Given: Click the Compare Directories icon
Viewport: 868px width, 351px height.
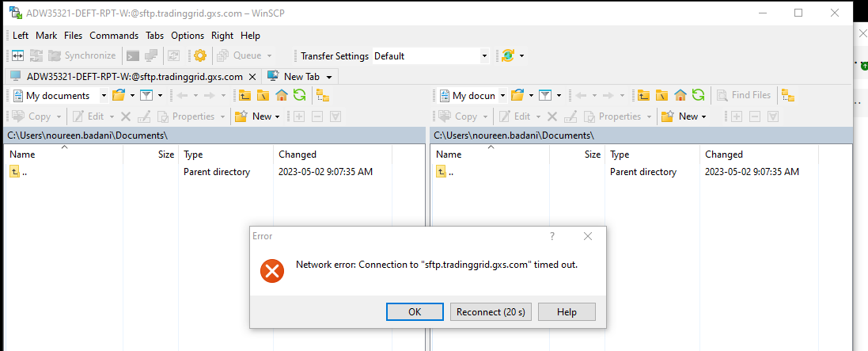Looking at the screenshot, I should coord(17,55).
